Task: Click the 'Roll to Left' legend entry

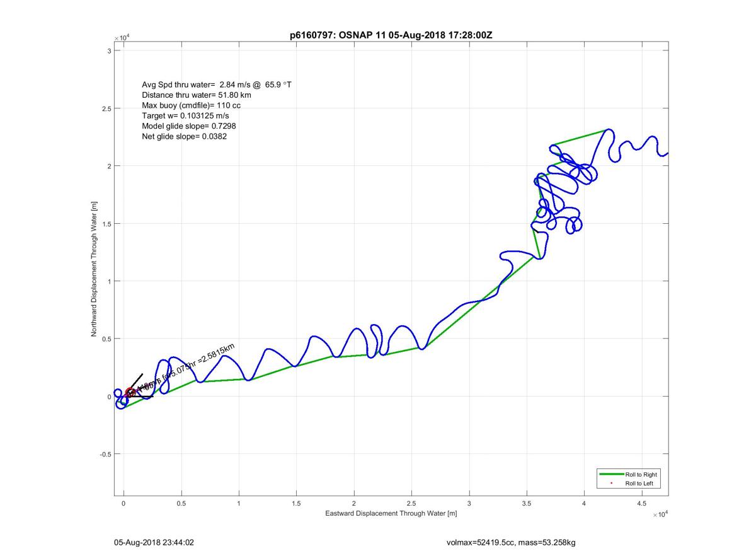Action: [639, 484]
